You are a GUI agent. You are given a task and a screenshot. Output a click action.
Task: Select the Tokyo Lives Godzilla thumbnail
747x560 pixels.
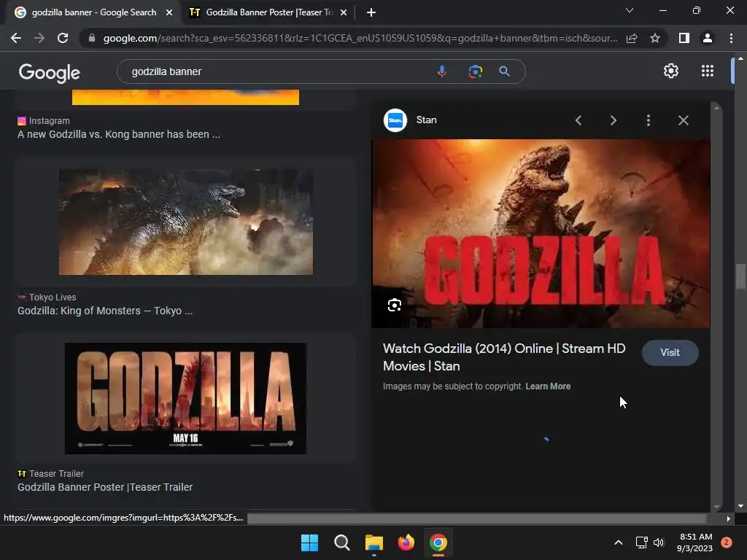click(186, 222)
